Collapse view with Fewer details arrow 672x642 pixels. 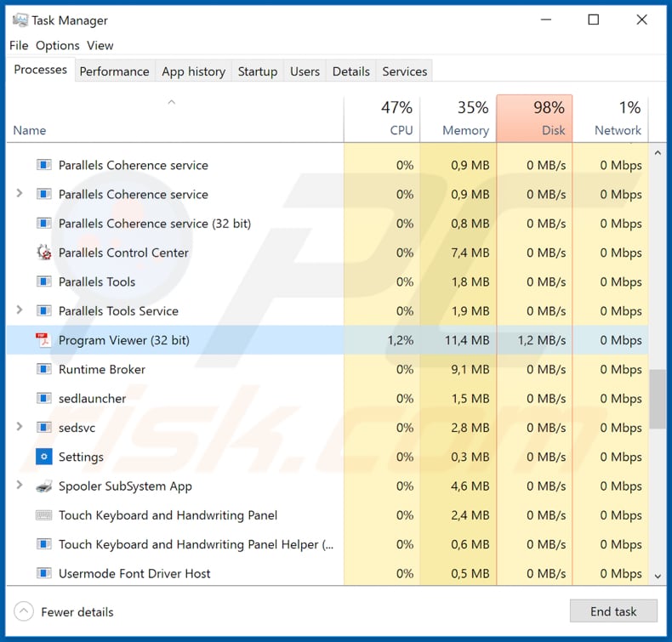click(25, 611)
